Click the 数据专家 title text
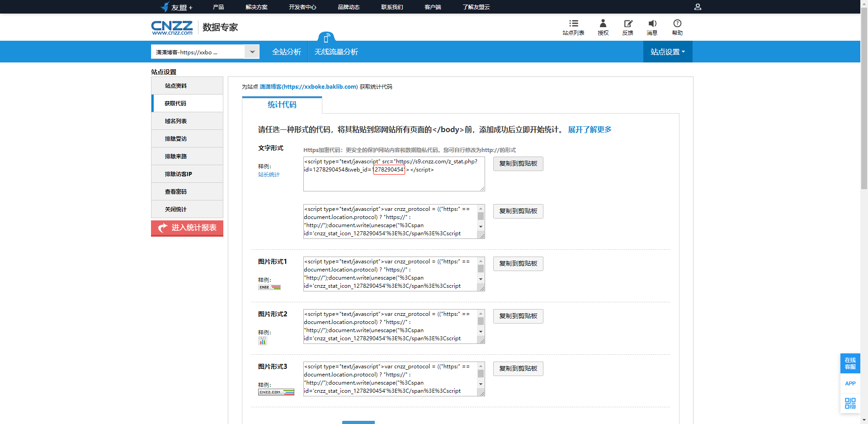This screenshot has height=424, width=868. tap(220, 28)
